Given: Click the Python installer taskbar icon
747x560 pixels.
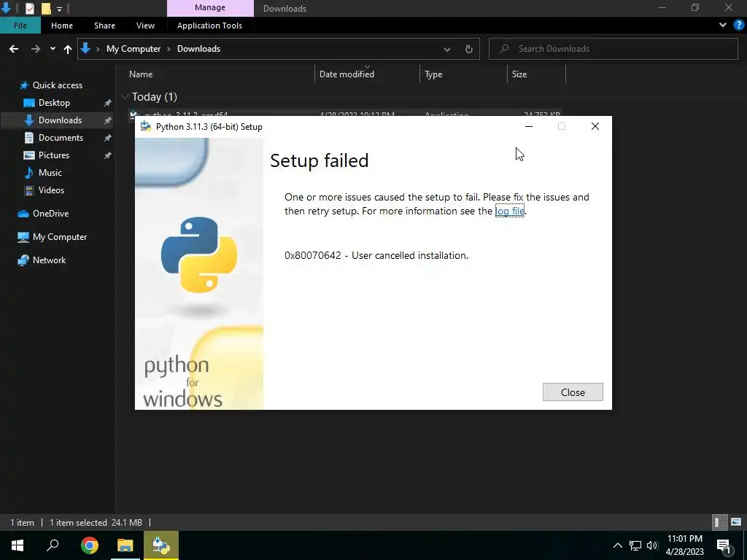Looking at the screenshot, I should (161, 545).
